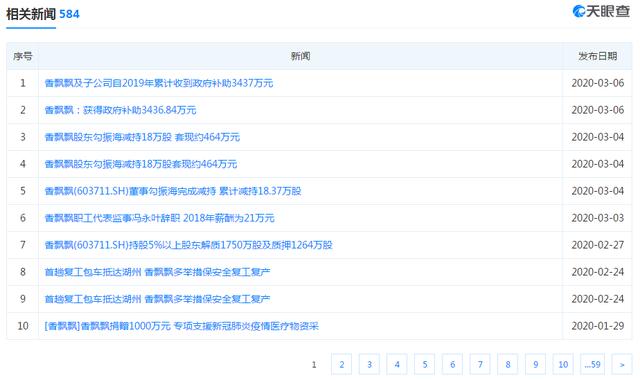
Task: Go to page 3
Action: (369, 364)
